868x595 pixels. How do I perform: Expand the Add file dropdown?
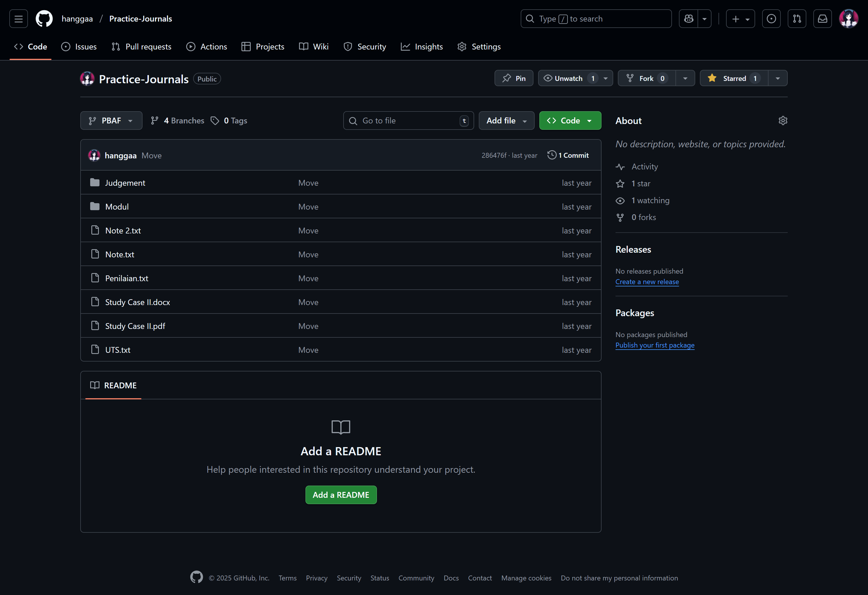pos(506,120)
